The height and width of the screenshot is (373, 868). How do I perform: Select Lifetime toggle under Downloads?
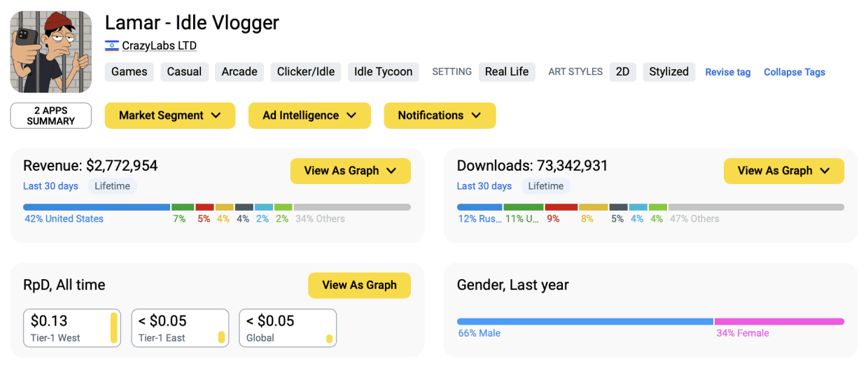tap(545, 186)
